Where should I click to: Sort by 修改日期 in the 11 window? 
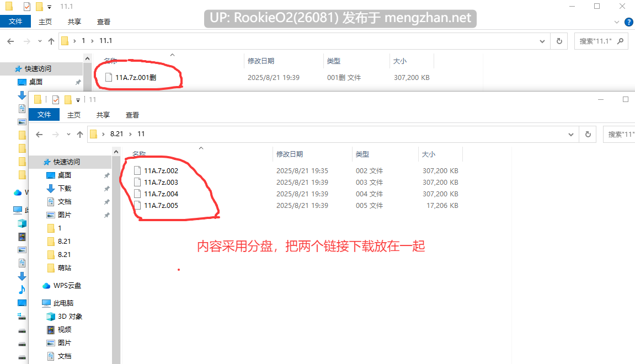coord(290,154)
